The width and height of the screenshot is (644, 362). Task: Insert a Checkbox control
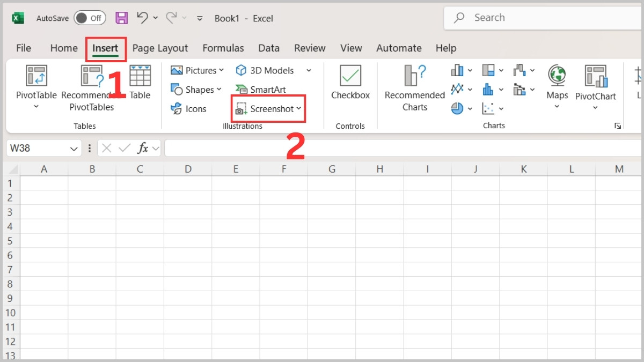(x=350, y=86)
